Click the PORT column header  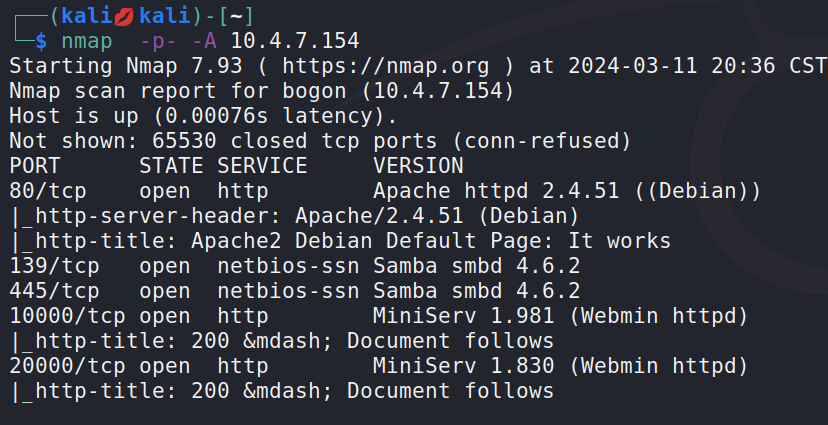tap(35, 166)
